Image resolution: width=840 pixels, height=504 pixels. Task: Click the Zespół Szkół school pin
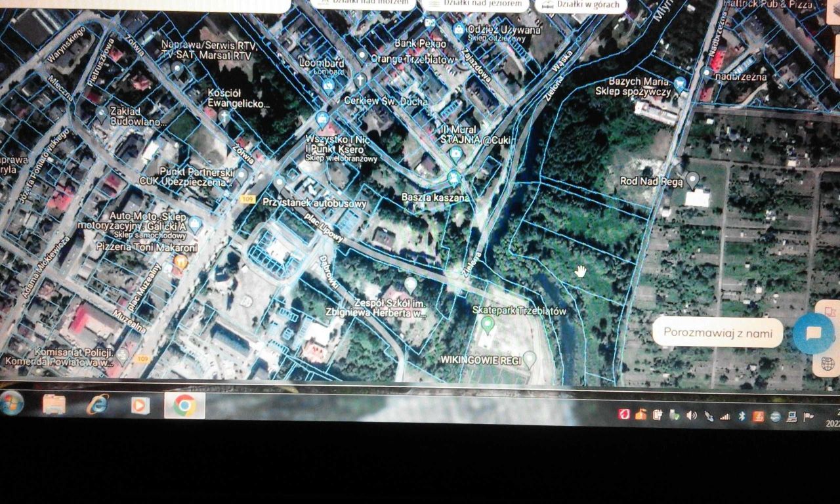click(411, 285)
